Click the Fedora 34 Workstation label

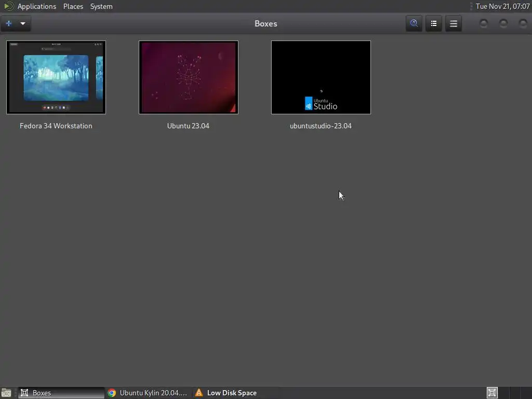56,126
